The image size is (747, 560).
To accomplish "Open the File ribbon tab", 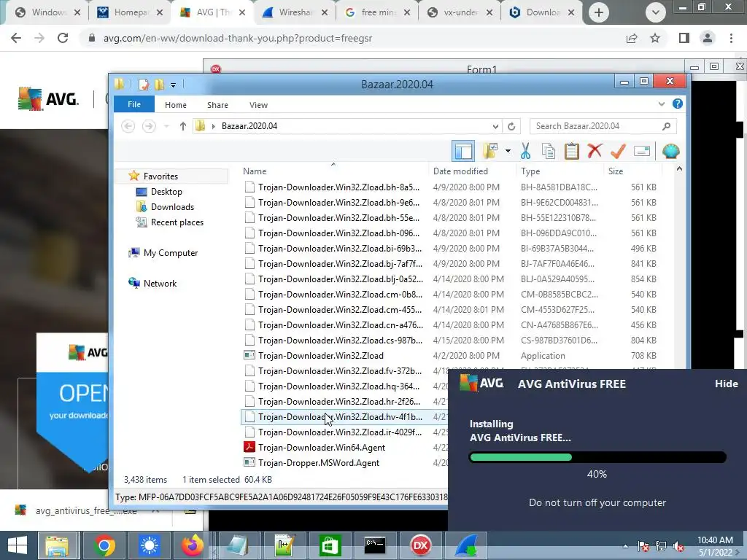I will (134, 104).
